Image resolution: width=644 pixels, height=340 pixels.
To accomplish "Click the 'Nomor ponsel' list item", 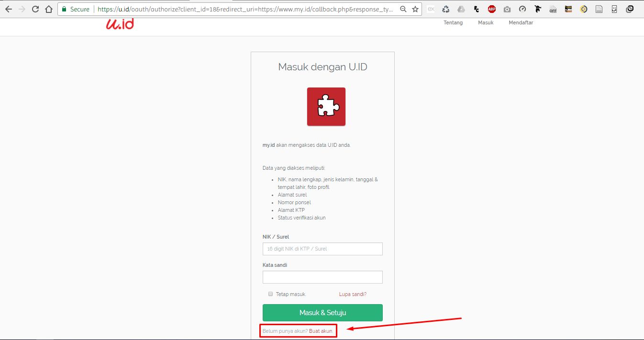I will [x=294, y=203].
